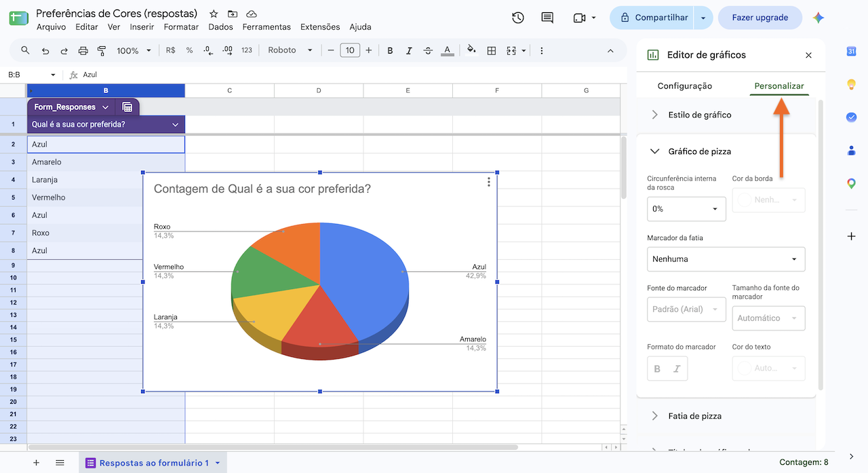Image resolution: width=868 pixels, height=473 pixels.
Task: Format as currency R$
Action: click(170, 50)
